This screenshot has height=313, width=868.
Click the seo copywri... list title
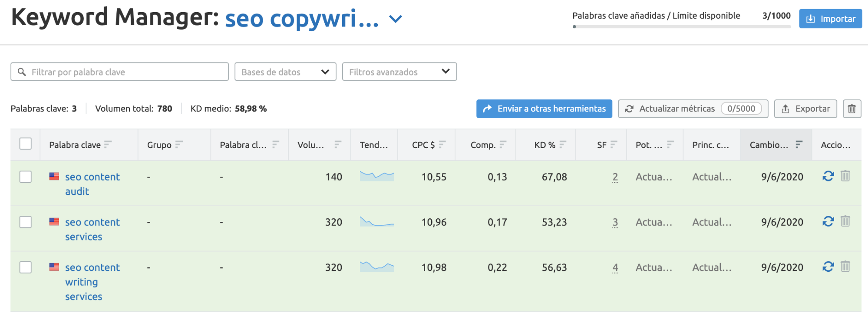(x=302, y=19)
